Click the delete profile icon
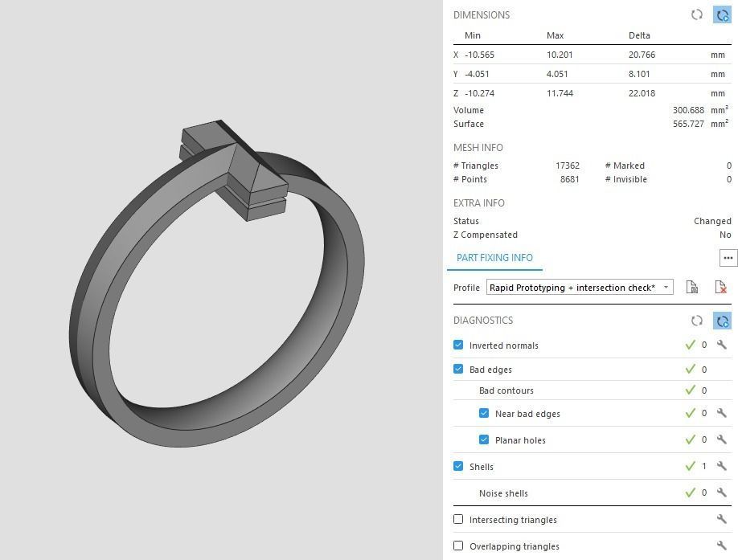This screenshot has height=560, width=738. click(720, 287)
